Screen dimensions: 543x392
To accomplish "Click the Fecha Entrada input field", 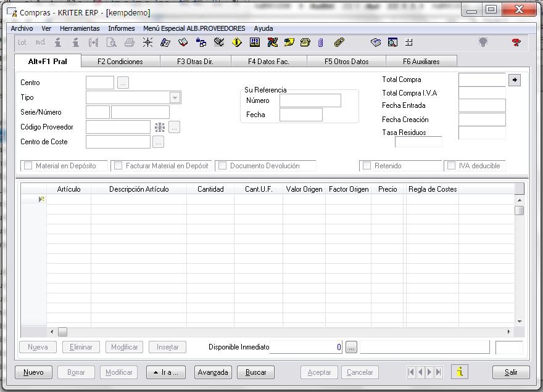I will (x=482, y=105).
